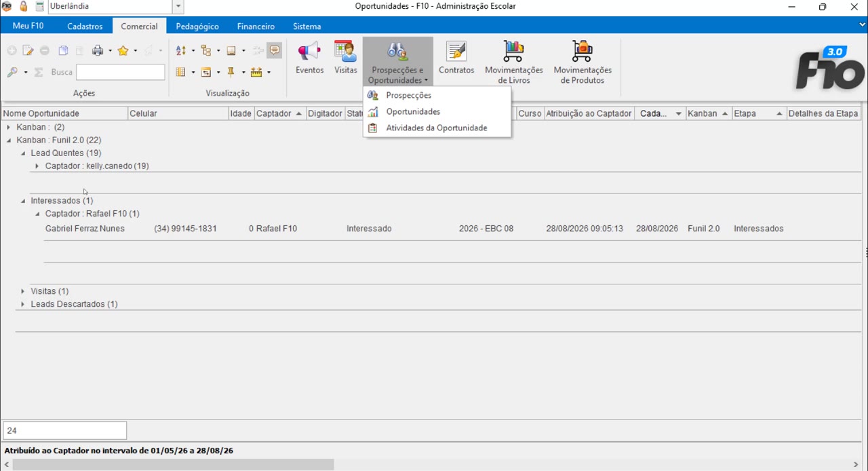This screenshot has height=471, width=868.
Task: Click the Busca search input field
Action: point(120,72)
